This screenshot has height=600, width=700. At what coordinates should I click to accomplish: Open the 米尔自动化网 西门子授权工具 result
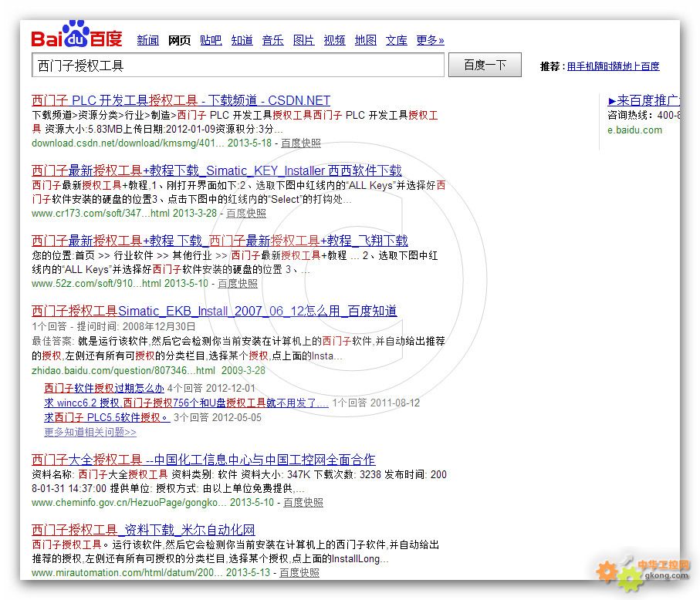144,530
